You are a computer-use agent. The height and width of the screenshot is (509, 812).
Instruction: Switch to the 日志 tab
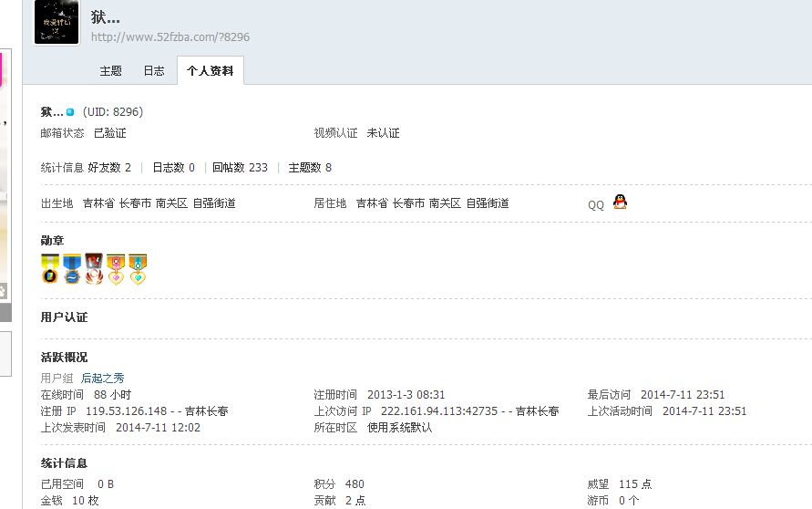click(x=154, y=71)
